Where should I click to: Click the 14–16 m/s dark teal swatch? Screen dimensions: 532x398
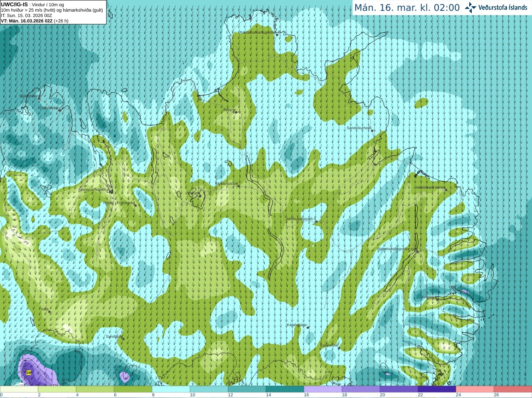pos(285,389)
